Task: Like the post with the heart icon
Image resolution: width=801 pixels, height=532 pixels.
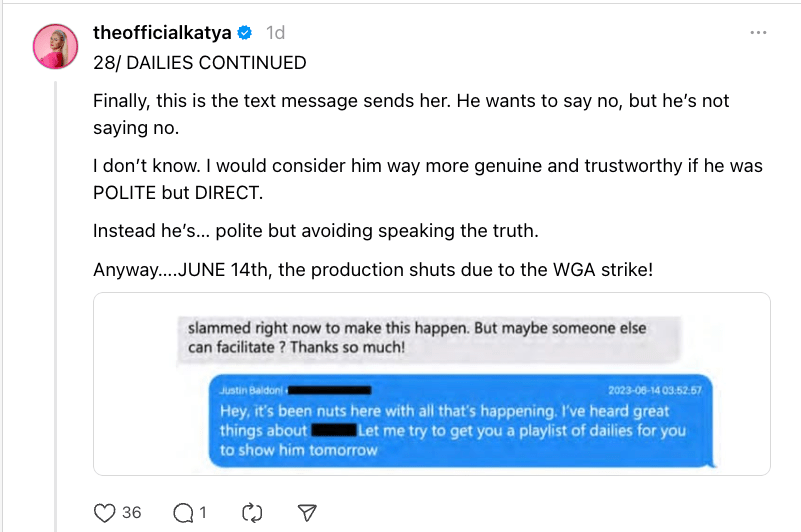Action: coord(105,513)
